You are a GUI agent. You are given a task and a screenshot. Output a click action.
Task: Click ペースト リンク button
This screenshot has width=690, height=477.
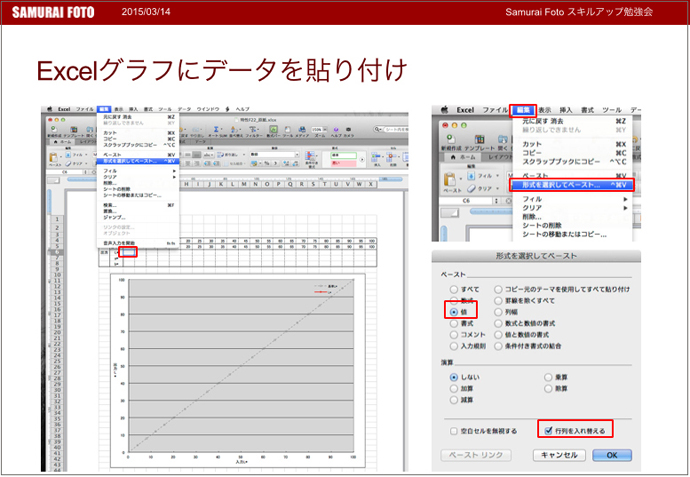(476, 455)
